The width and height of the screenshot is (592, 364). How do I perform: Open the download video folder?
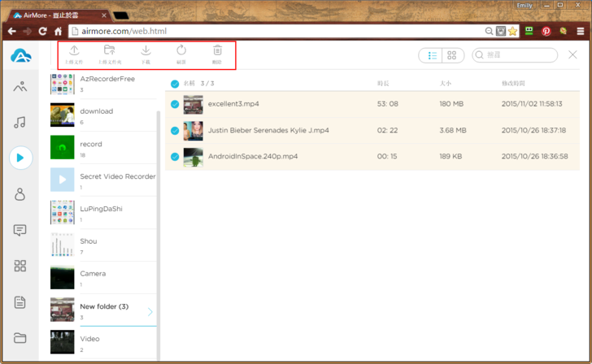pyautogui.click(x=97, y=115)
